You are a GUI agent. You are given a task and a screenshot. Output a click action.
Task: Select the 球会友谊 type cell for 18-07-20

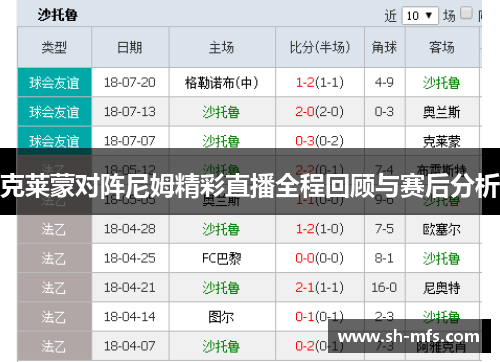54,82
